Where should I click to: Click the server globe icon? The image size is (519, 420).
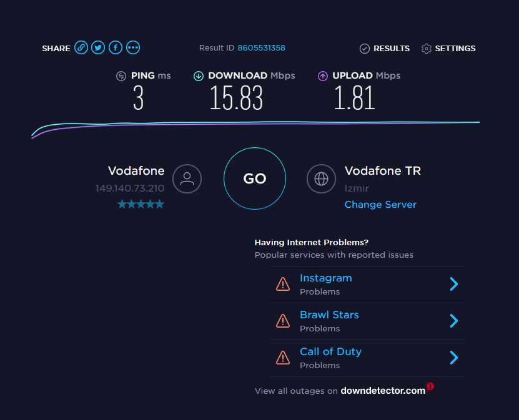(x=321, y=179)
